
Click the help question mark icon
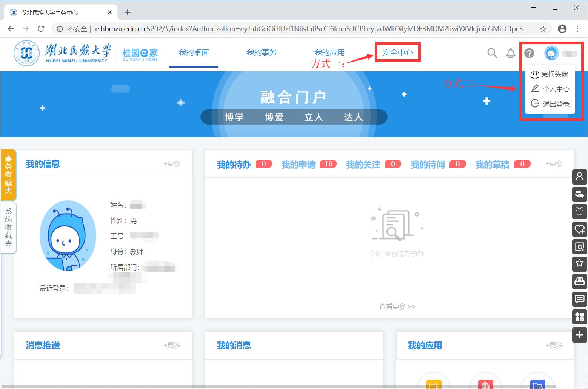pyautogui.click(x=529, y=53)
